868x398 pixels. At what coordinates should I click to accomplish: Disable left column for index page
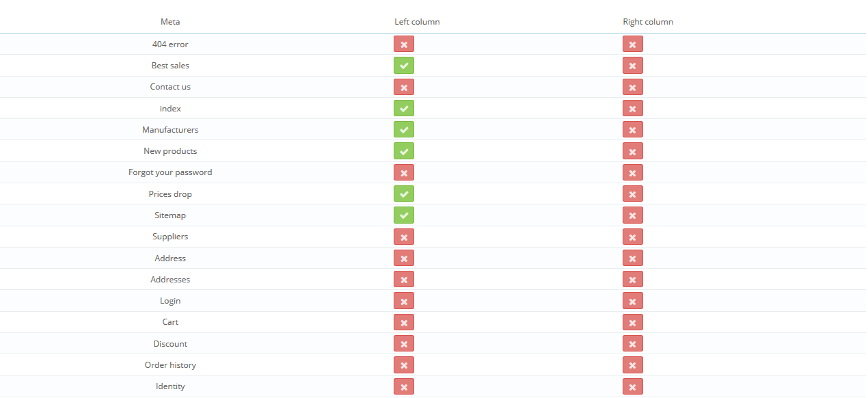[404, 109]
